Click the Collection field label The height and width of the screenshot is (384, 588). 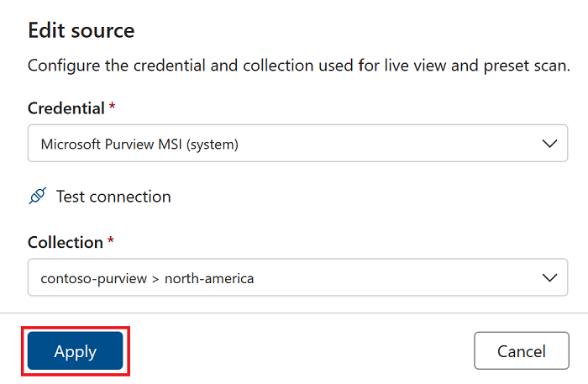65,242
